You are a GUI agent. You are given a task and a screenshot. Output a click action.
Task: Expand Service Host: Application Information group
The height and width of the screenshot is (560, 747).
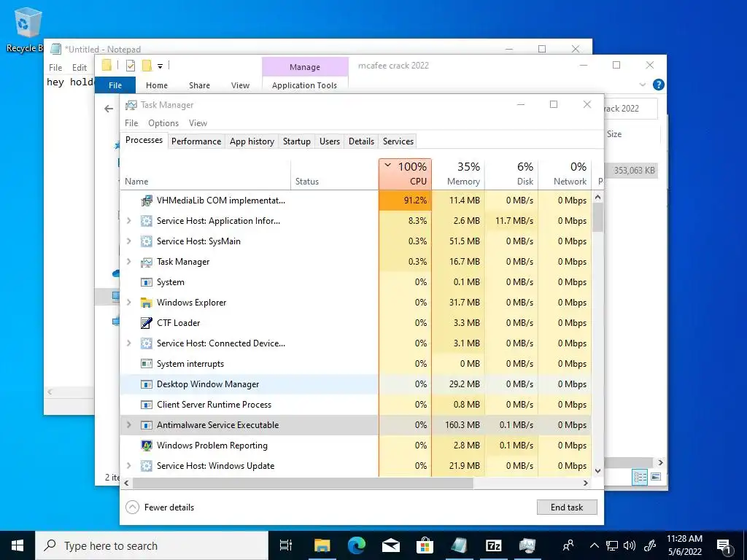[x=128, y=221]
